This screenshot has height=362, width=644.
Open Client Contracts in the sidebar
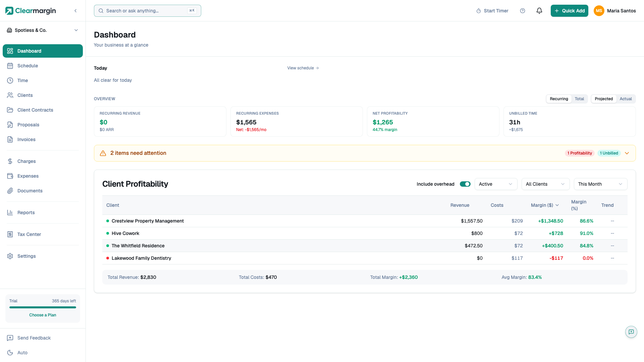tap(35, 110)
